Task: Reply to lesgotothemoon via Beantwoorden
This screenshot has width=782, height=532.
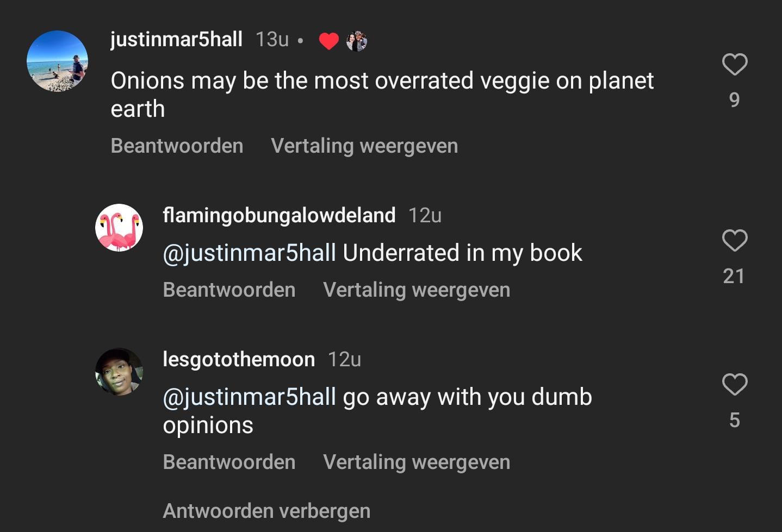Action: coord(229,462)
